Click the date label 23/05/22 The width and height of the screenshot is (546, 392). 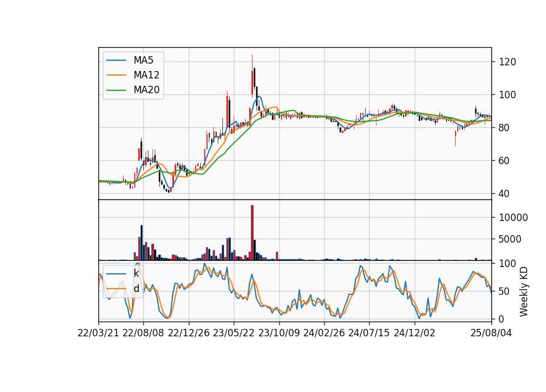tap(234, 333)
